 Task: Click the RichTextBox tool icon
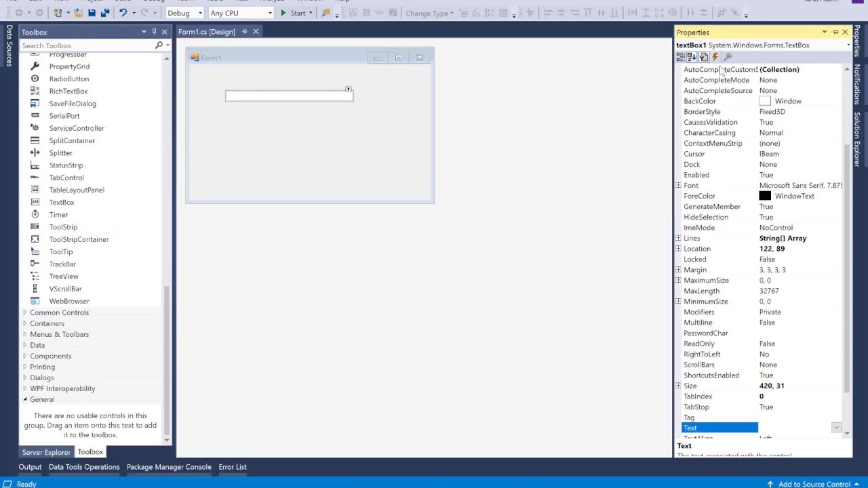35,91
